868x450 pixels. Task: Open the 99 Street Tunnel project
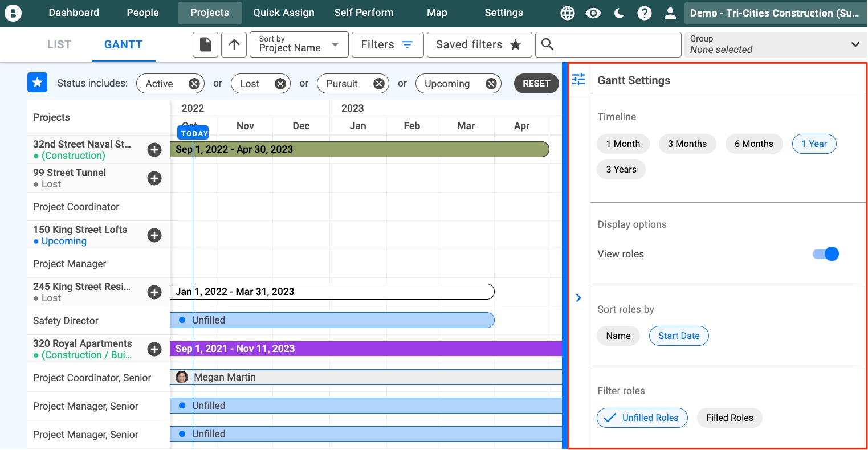coord(70,173)
